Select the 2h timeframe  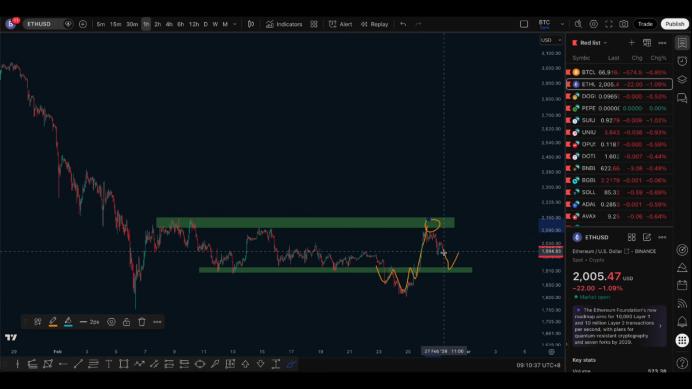158,24
